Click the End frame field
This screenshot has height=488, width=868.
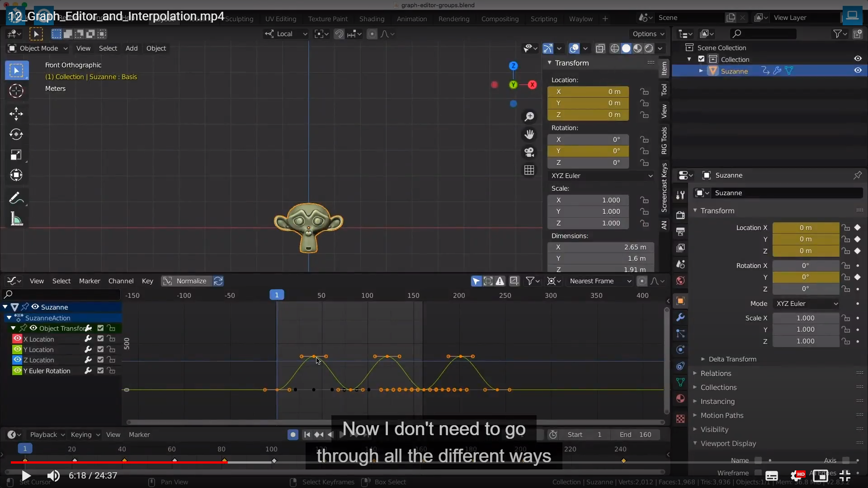(x=635, y=435)
